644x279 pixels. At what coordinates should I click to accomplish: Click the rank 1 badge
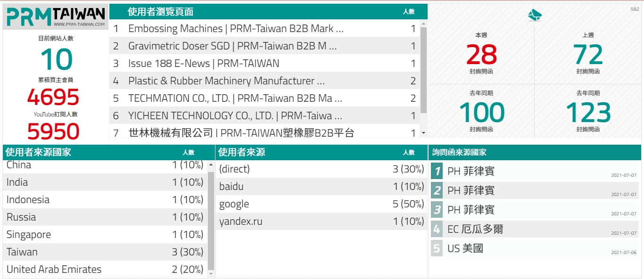pos(437,171)
